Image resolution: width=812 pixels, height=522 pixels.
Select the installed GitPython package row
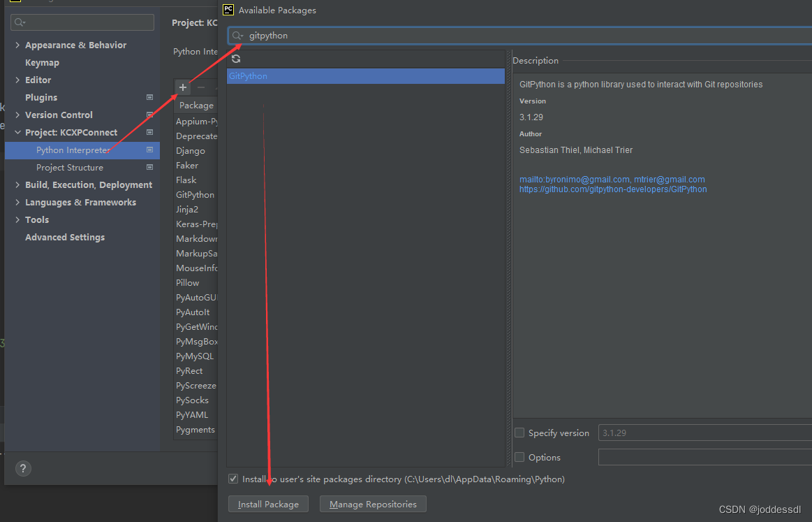point(195,195)
